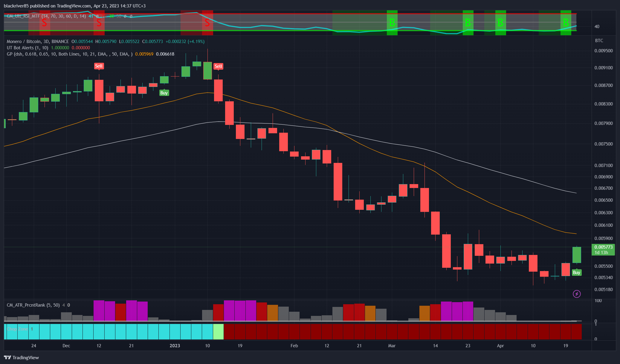This screenshot has height=364, width=620.
Task: Click the current price tag 0.005773 1d 13h
Action: [x=603, y=250]
